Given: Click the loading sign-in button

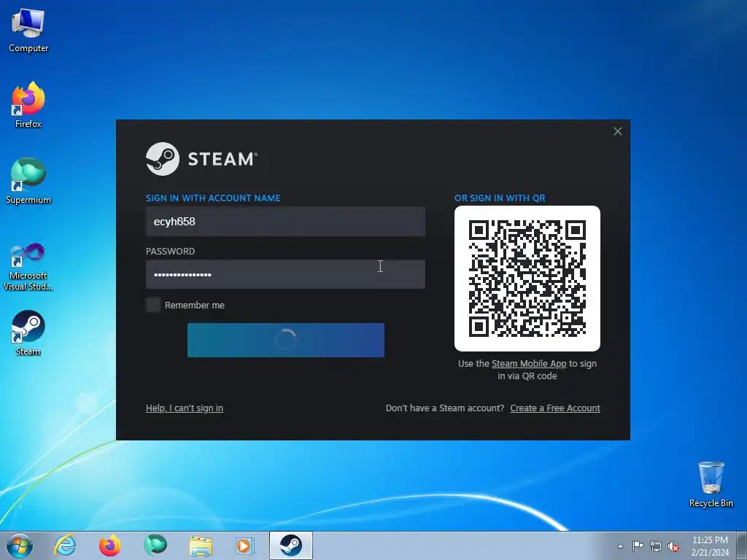Looking at the screenshot, I should coord(286,340).
